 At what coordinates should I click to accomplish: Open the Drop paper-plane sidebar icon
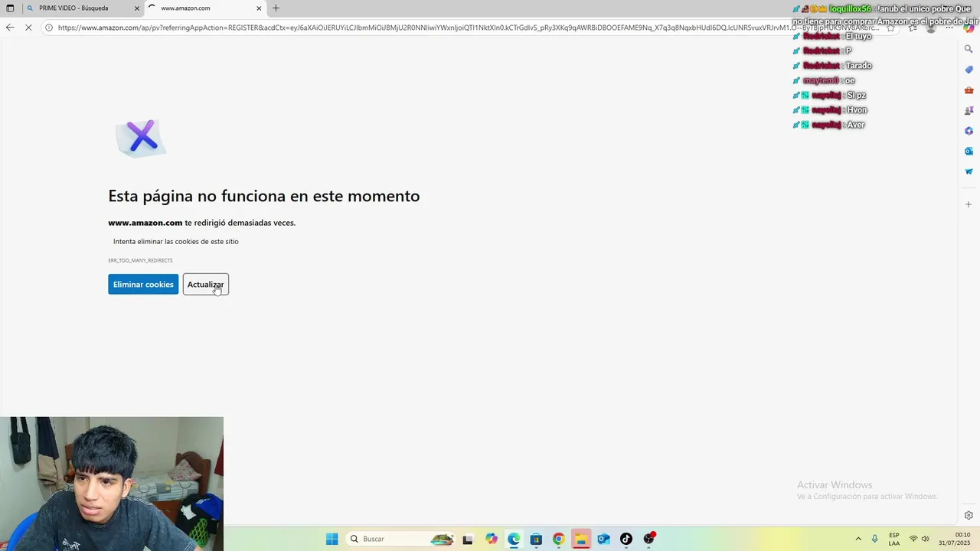(969, 171)
